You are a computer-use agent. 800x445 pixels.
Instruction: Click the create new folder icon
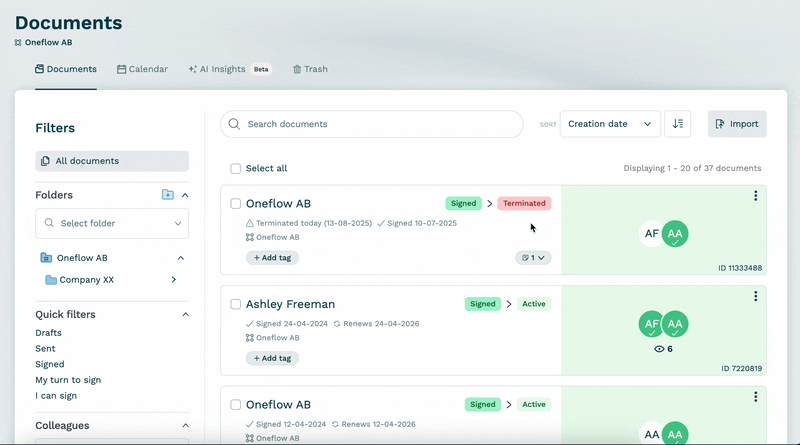coord(167,194)
